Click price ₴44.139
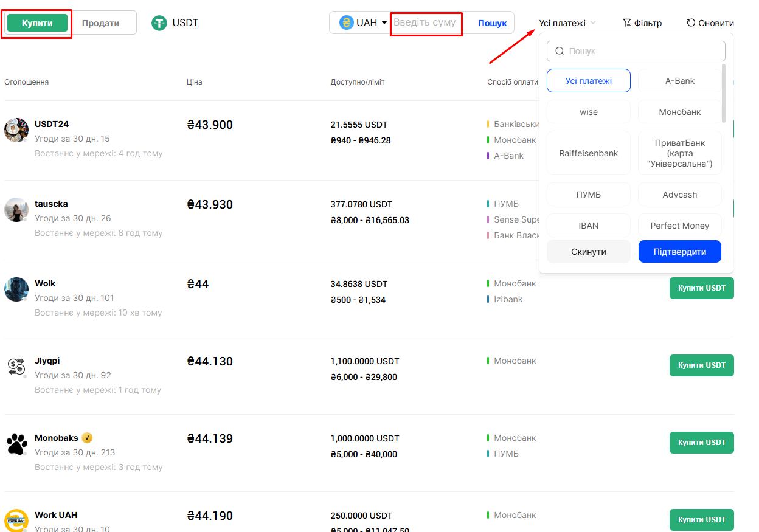 click(210, 438)
